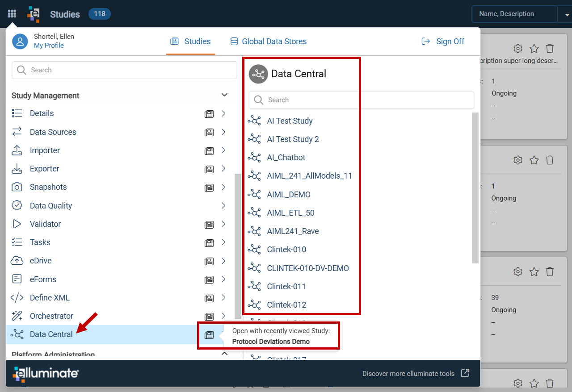Screen dimensions: 572x392
Task: Expand the Data Quality submenu chevron
Action: (x=223, y=205)
